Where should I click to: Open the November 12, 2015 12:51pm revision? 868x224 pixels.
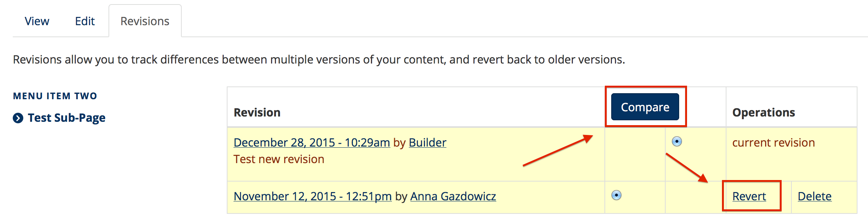click(312, 196)
